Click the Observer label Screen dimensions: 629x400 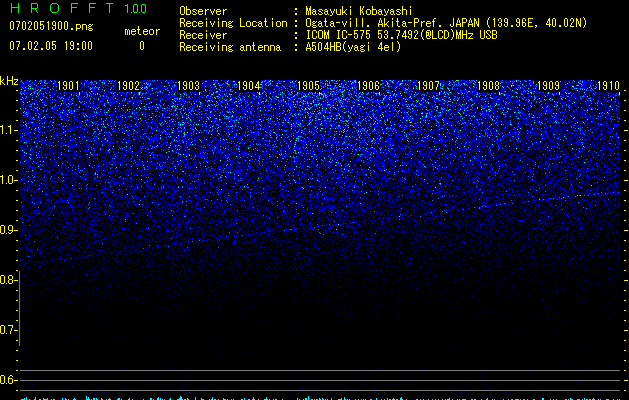coord(203,11)
